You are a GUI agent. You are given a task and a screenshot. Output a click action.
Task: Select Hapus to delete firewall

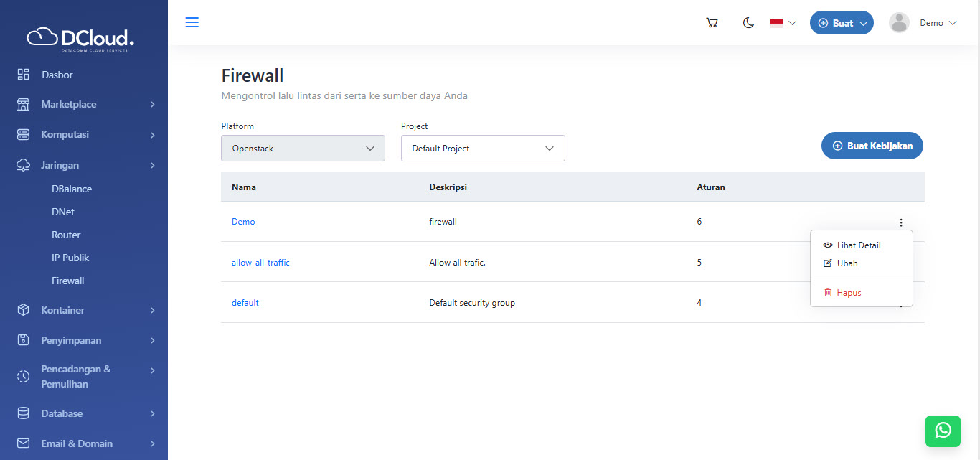click(848, 293)
